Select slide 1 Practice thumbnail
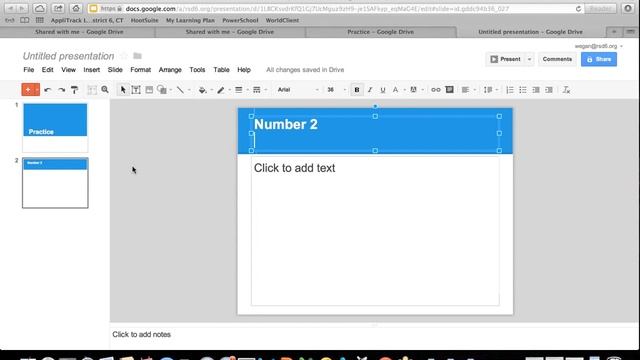 click(x=55, y=127)
